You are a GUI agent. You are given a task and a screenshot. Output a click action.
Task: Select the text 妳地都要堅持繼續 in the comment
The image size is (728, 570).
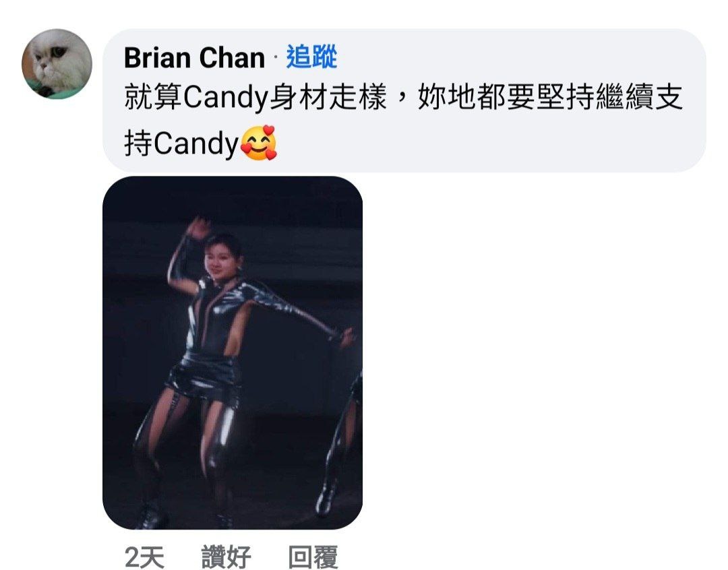coord(537,96)
